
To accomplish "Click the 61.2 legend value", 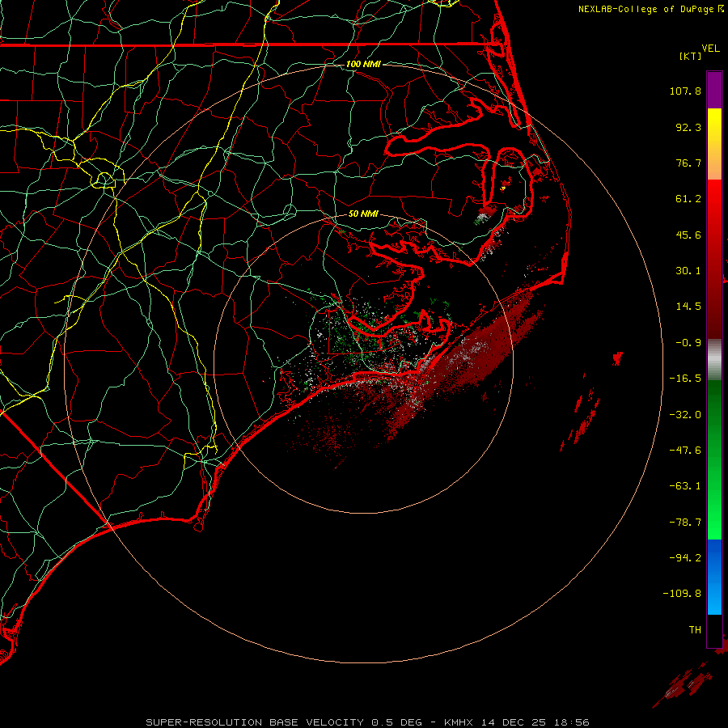I will pos(688,199).
